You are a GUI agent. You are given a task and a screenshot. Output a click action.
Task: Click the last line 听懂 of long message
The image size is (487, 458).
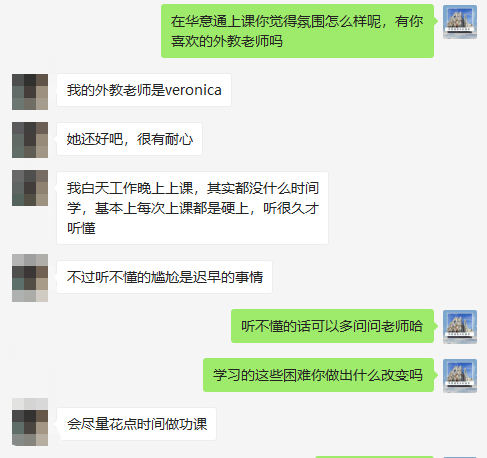coord(81,228)
